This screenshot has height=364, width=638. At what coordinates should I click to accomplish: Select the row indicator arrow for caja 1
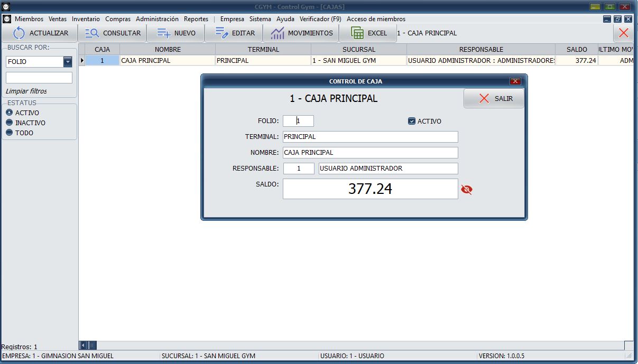coord(82,61)
